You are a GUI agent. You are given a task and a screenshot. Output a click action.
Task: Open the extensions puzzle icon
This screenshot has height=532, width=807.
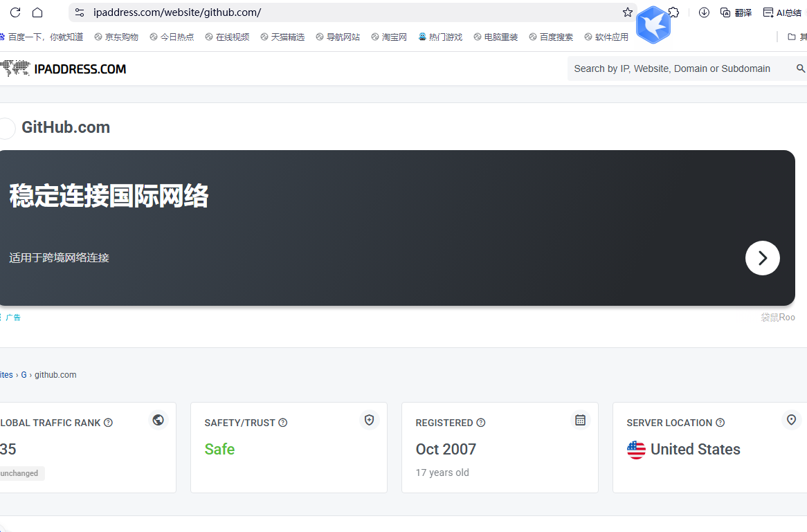click(673, 12)
